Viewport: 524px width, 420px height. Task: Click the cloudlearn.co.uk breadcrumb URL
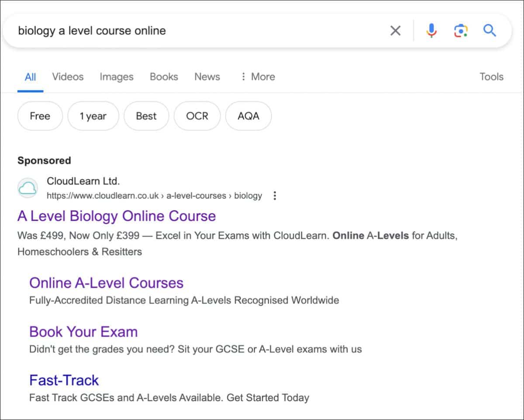[154, 196]
